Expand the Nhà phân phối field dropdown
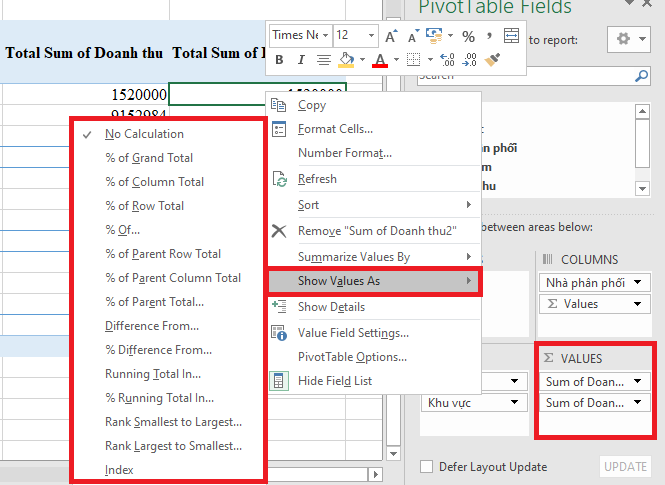Screen dimensions: 665x485 click(x=637, y=283)
